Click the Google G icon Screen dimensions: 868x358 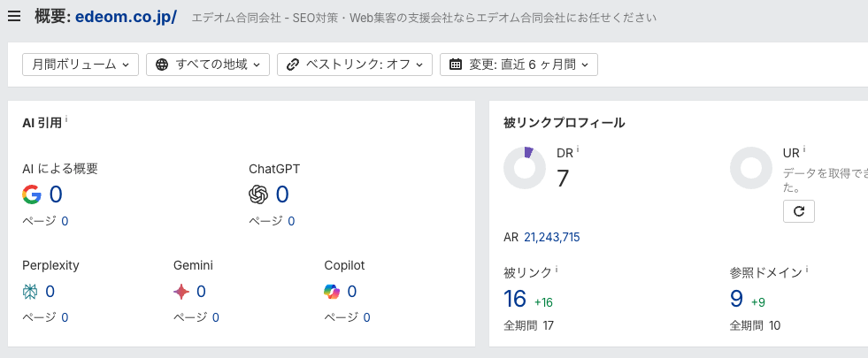point(32,194)
